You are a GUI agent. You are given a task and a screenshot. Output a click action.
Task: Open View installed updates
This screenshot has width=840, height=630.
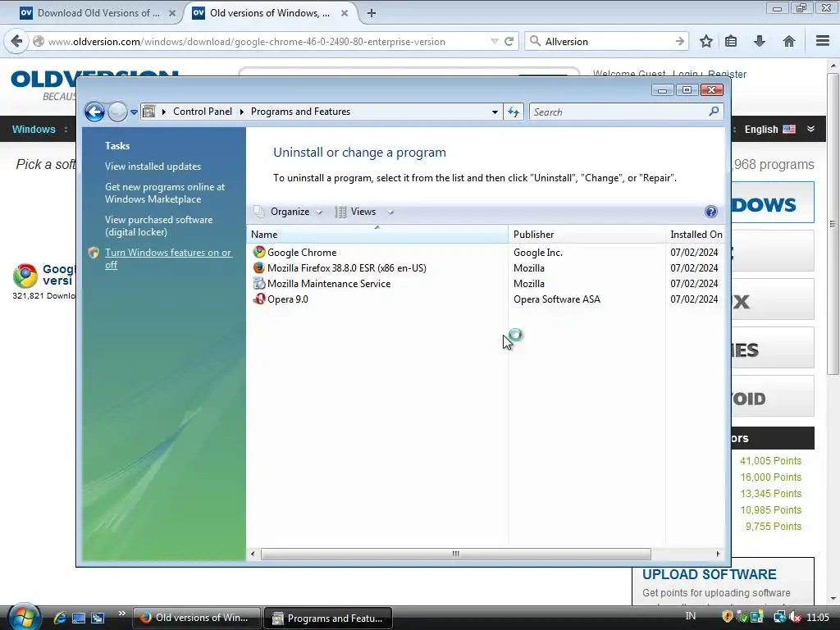point(153,166)
